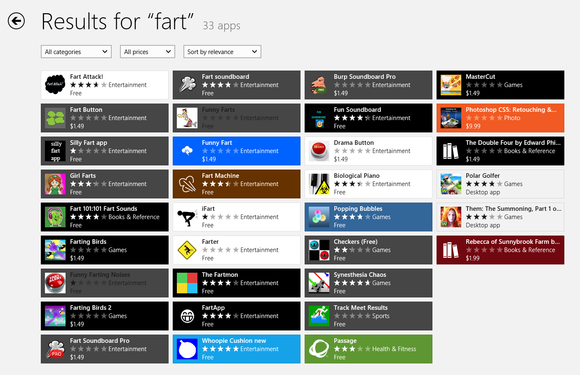Click the "Checkers (Free)" title text
Viewport: 580px width, 375px height.
click(355, 241)
